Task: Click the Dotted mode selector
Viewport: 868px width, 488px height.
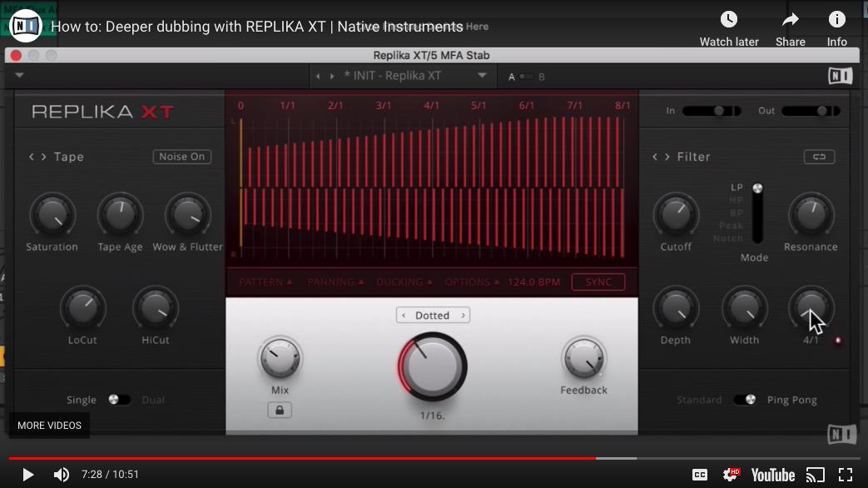Action: [x=433, y=315]
